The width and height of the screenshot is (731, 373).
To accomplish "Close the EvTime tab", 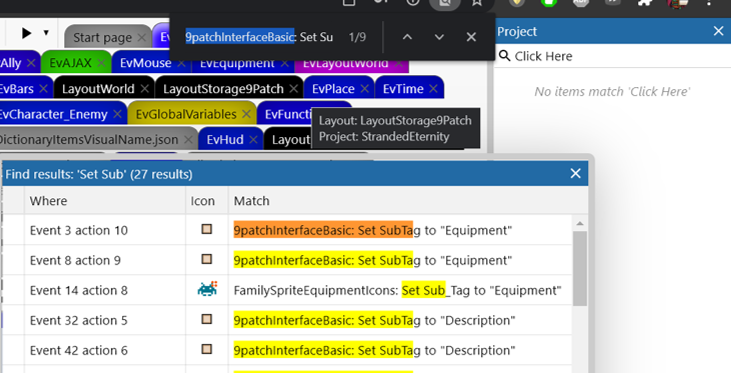I will coord(433,89).
